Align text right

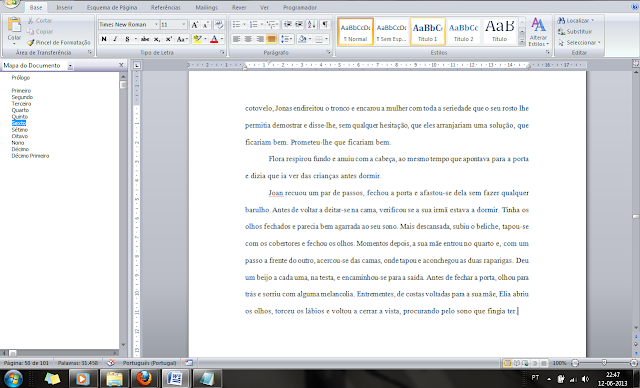260,39
